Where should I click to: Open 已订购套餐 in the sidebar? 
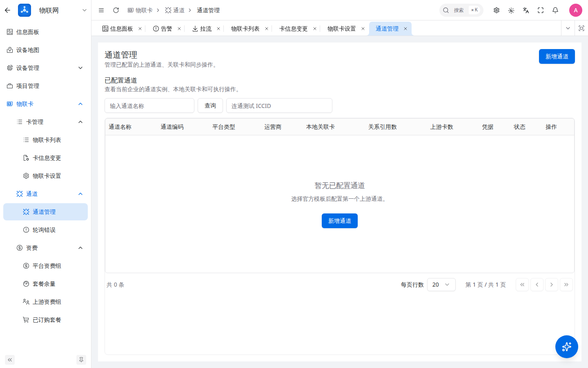click(45, 320)
